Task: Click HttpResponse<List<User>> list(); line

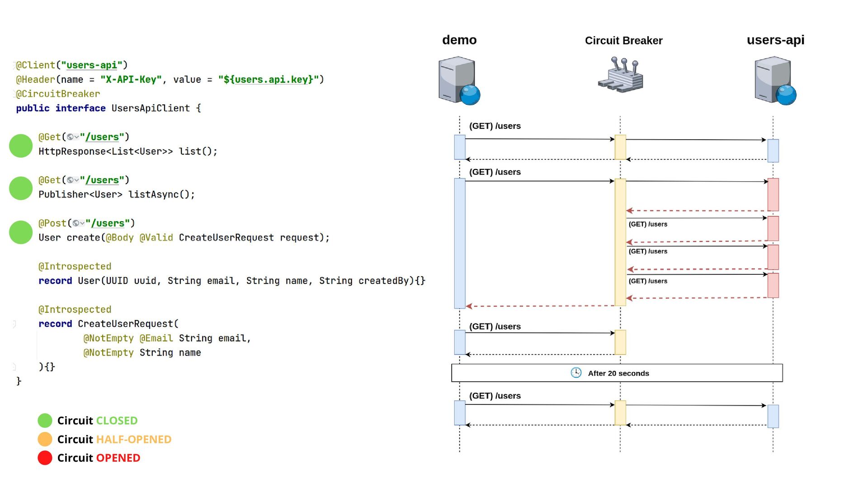Action: click(128, 151)
